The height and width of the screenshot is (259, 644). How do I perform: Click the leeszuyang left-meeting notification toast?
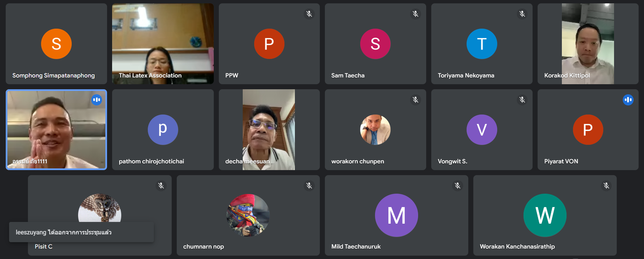(x=81, y=232)
